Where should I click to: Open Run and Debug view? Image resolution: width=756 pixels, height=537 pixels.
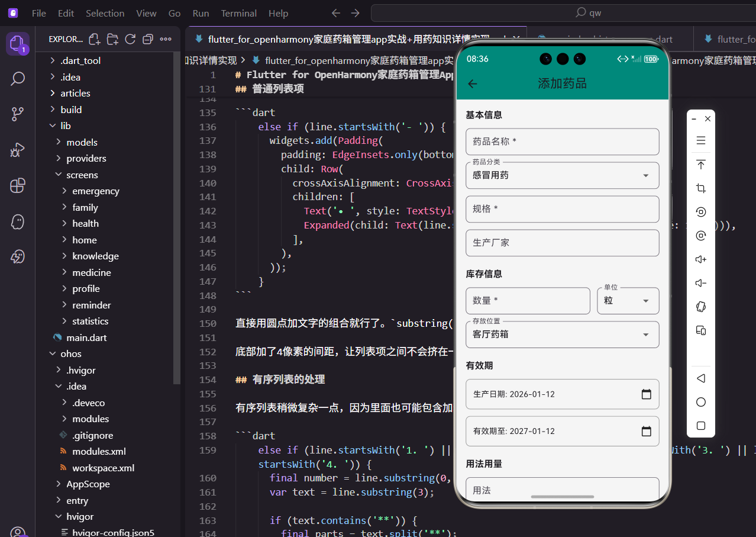17,150
